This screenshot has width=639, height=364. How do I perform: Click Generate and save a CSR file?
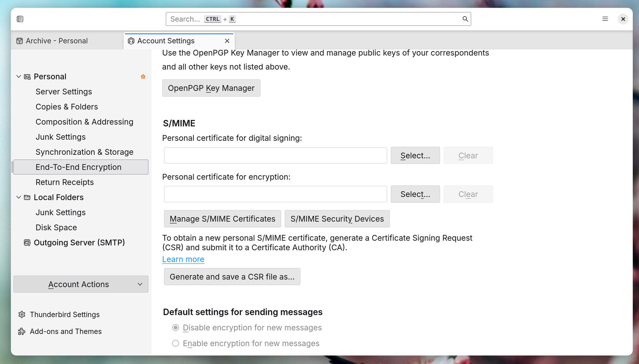point(232,277)
